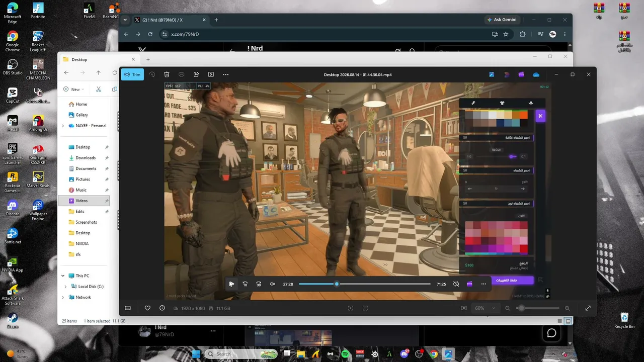
Task: Open more playback options menu
Action: point(484,284)
